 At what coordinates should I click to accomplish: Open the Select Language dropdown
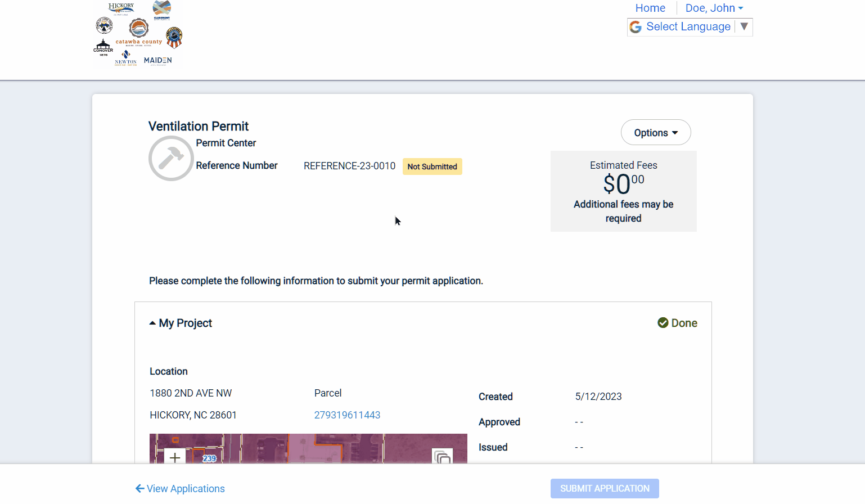(689, 27)
